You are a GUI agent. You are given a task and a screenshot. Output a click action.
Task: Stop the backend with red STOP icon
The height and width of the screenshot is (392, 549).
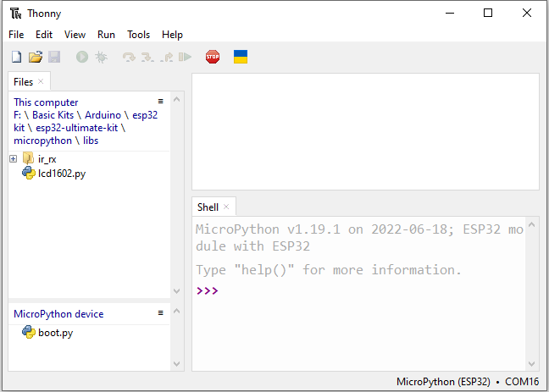[213, 57]
